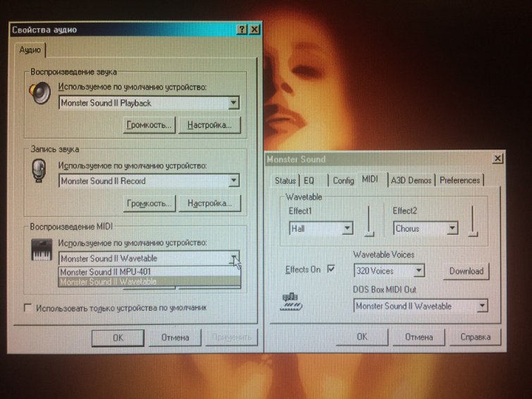Image resolution: width=532 pixels, height=399 pixels.
Task: Go to the Preferences tab
Action: 459,180
